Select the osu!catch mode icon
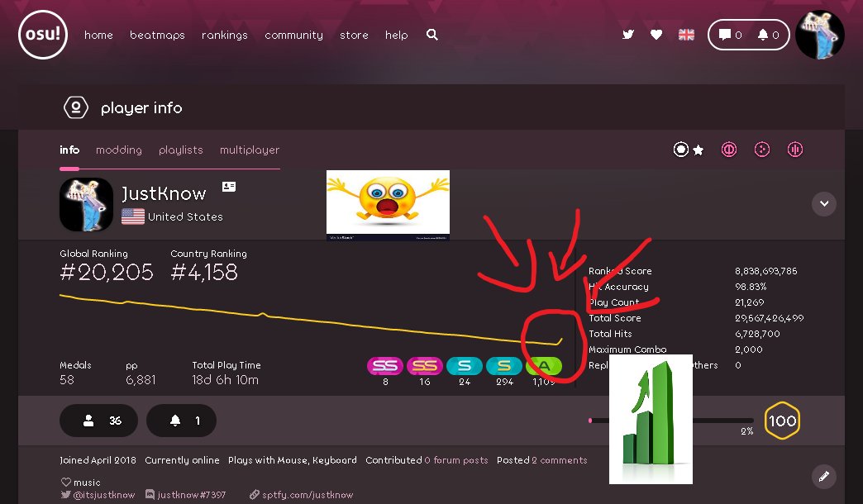 point(761,150)
